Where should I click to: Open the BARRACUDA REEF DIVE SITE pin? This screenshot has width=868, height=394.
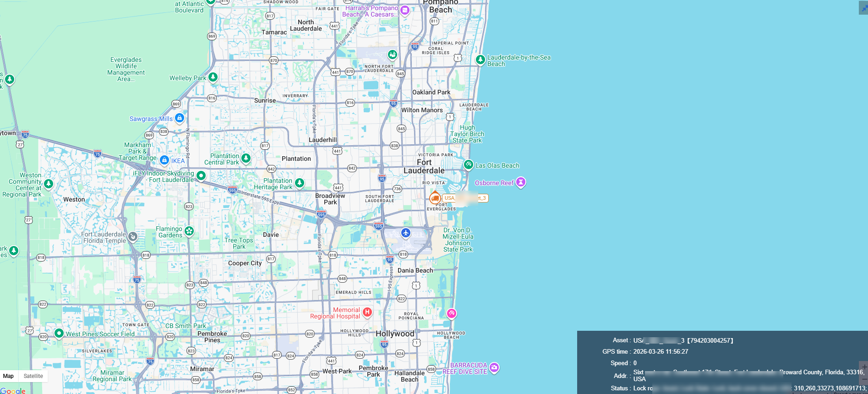click(x=494, y=367)
